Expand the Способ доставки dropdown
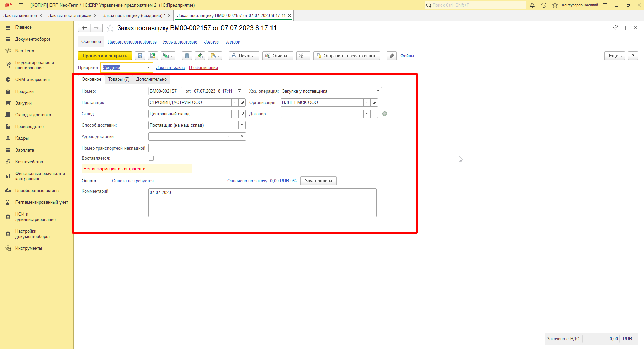The image size is (644, 349). click(x=242, y=125)
